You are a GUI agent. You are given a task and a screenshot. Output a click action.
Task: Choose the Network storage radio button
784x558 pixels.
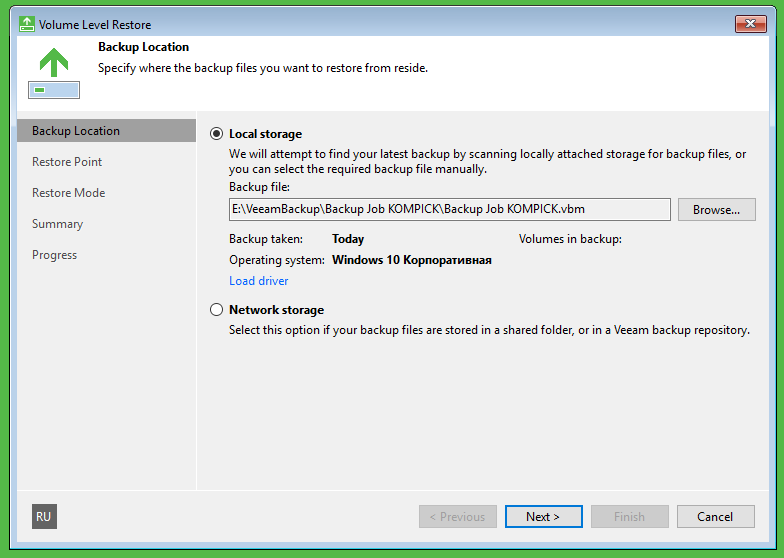217,310
